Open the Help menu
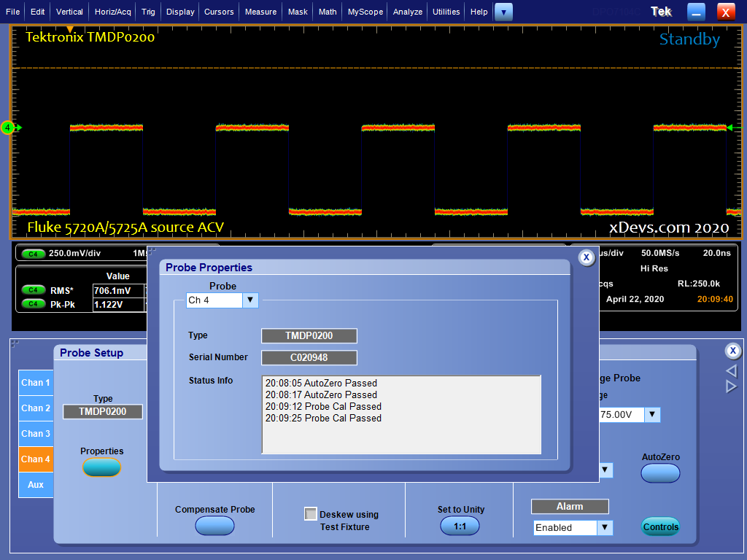This screenshot has width=747, height=560. point(479,12)
